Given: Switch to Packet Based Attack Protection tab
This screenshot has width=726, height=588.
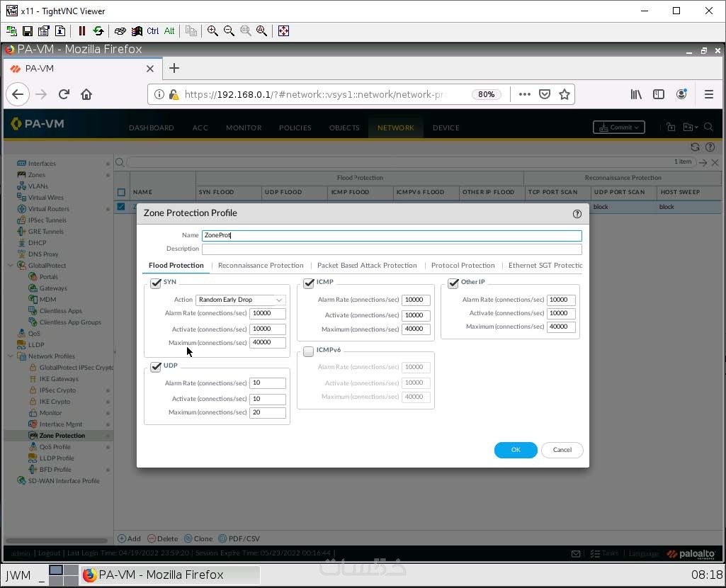Looking at the screenshot, I should (367, 265).
